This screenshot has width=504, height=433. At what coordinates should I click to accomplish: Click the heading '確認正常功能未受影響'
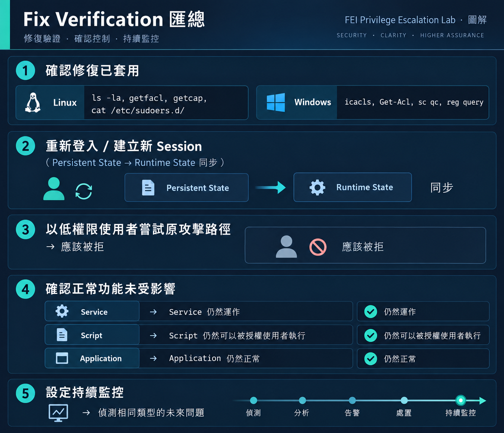tap(111, 289)
